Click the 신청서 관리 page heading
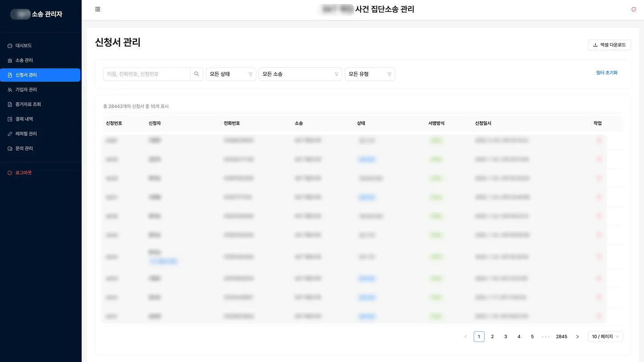This screenshot has width=644, height=362. click(x=118, y=42)
